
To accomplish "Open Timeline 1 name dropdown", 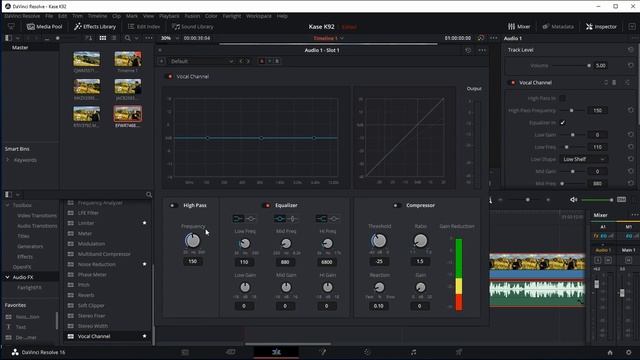I will coord(329,38).
